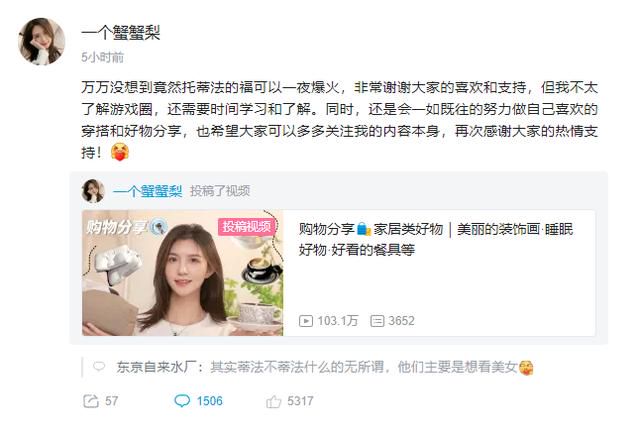Click the 1506 comment count
The height and width of the screenshot is (435, 640).
[x=210, y=401]
